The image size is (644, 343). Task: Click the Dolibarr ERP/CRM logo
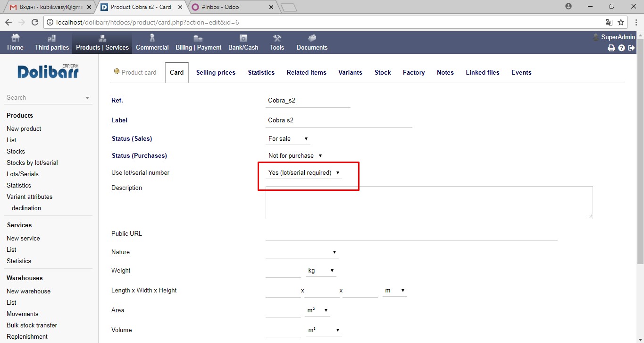tap(48, 71)
